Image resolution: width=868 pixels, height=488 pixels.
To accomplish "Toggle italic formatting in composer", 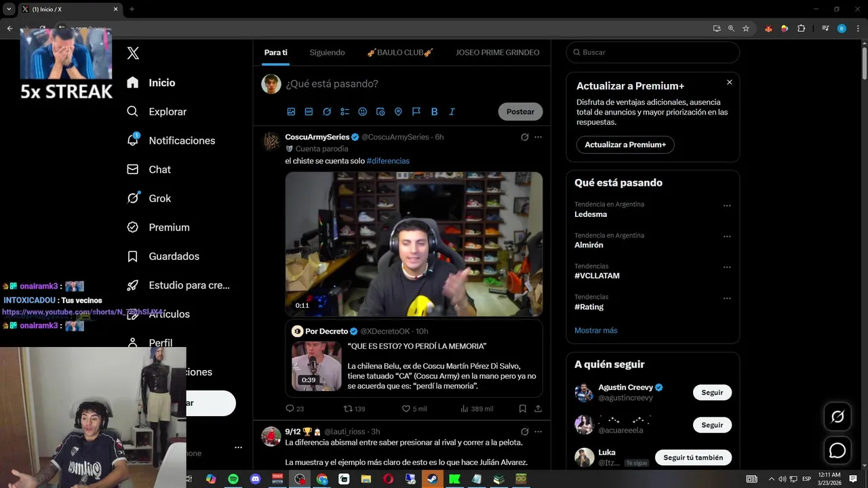I will coord(452,112).
